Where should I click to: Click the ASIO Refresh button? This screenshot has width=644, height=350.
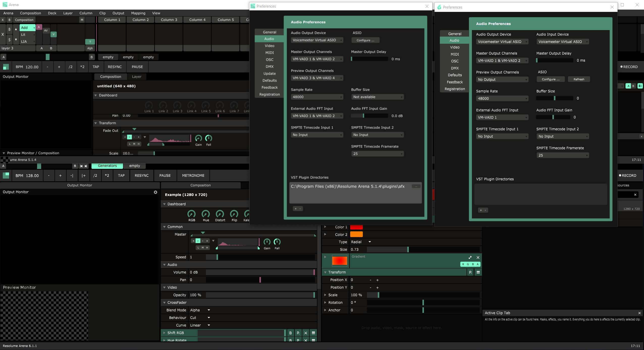coord(579,79)
